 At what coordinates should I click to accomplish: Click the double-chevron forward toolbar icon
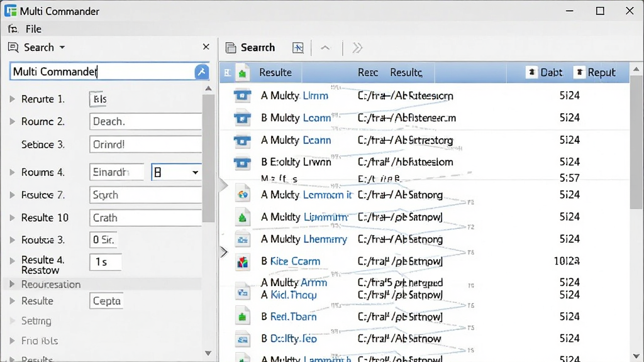click(x=357, y=48)
